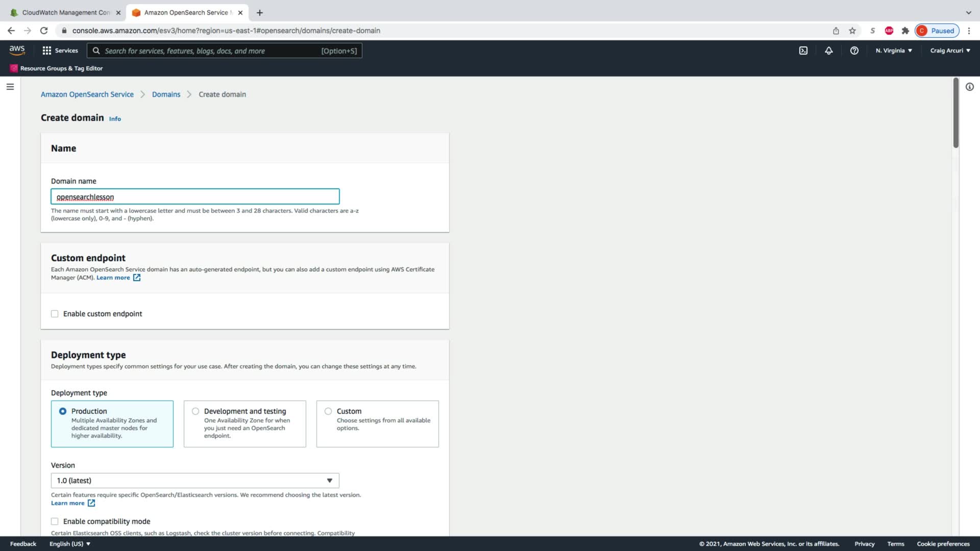Open the left navigation hamburger menu
Image resolution: width=980 pixels, height=551 pixels.
pyautogui.click(x=10, y=87)
